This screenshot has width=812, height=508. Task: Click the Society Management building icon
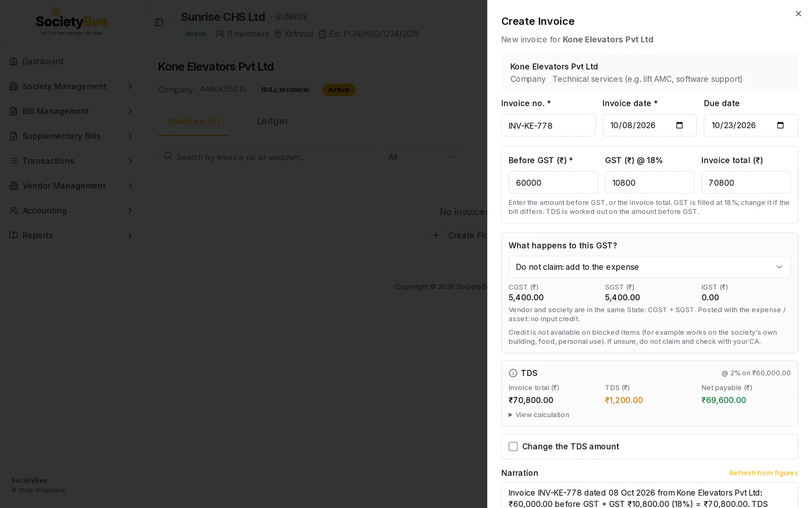pyautogui.click(x=14, y=86)
